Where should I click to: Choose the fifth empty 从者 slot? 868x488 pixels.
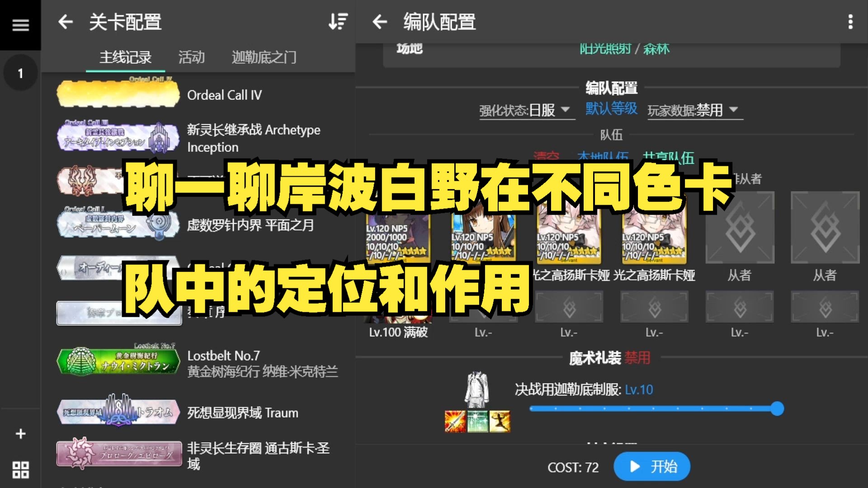(x=740, y=228)
